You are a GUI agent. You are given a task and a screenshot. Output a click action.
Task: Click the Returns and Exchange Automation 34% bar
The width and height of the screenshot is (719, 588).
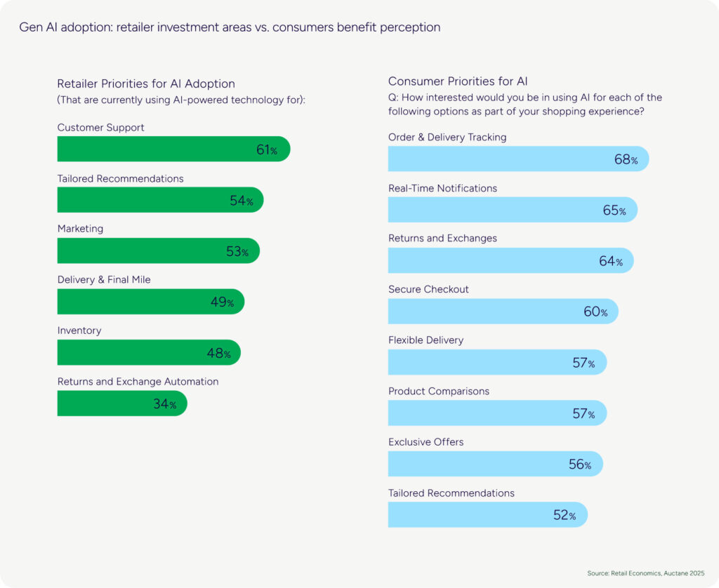point(122,403)
